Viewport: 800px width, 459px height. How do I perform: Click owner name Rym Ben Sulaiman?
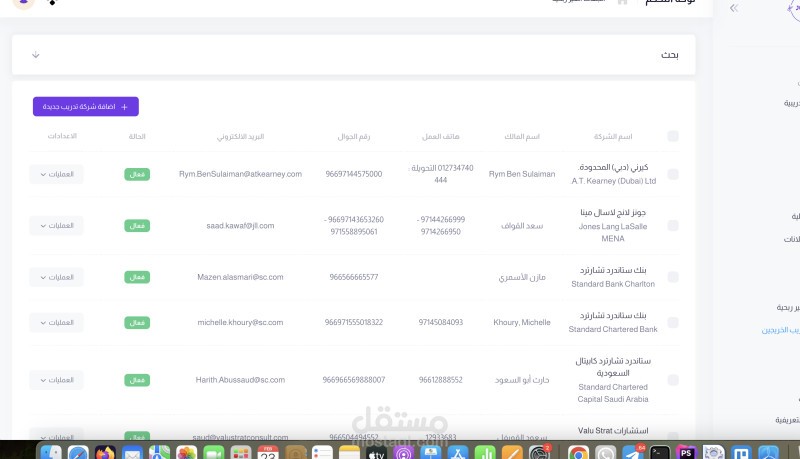[x=522, y=174]
